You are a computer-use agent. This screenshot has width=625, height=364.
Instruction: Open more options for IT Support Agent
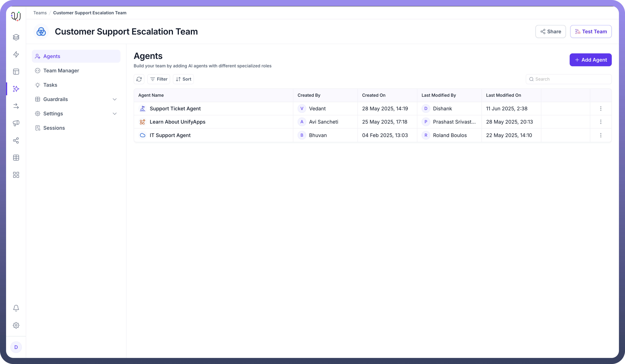tap(601, 135)
